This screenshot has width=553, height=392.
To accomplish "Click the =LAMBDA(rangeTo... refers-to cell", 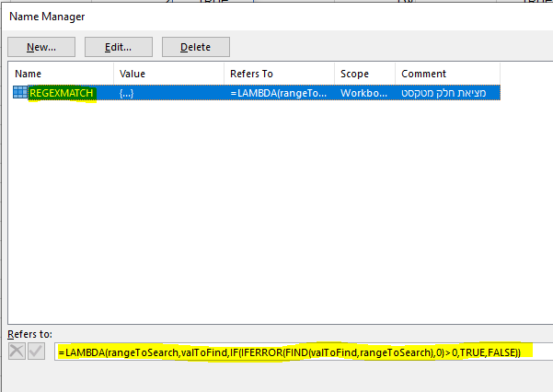I will point(279,93).
